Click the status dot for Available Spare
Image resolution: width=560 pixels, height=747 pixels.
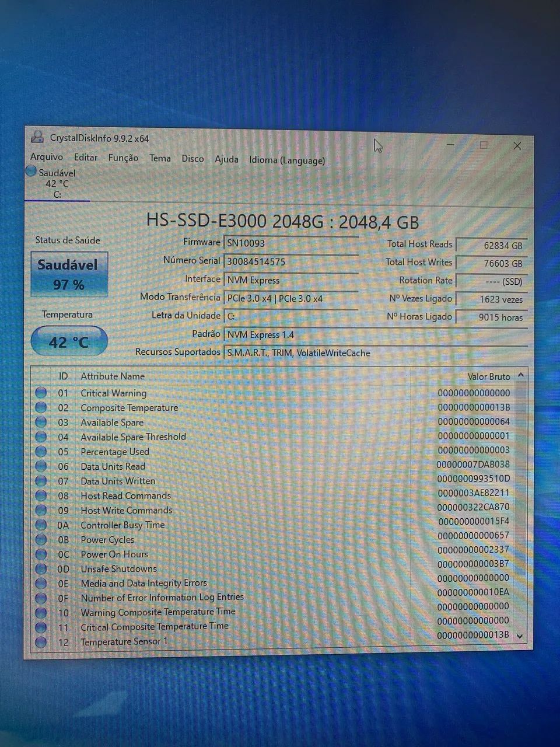click(41, 422)
